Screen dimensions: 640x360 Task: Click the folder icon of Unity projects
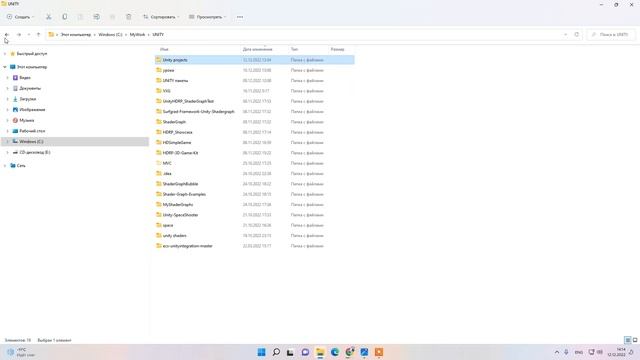click(x=158, y=60)
